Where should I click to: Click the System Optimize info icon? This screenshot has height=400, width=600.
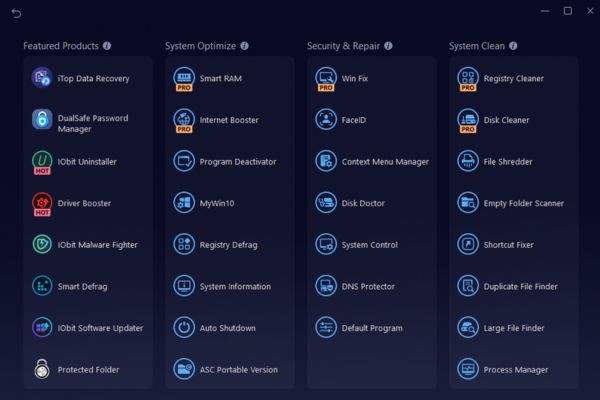(245, 46)
